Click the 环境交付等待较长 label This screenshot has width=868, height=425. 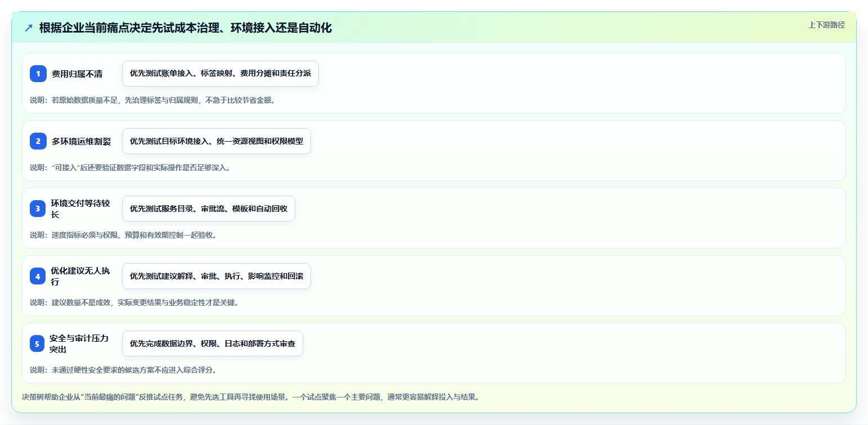pyautogui.click(x=81, y=209)
